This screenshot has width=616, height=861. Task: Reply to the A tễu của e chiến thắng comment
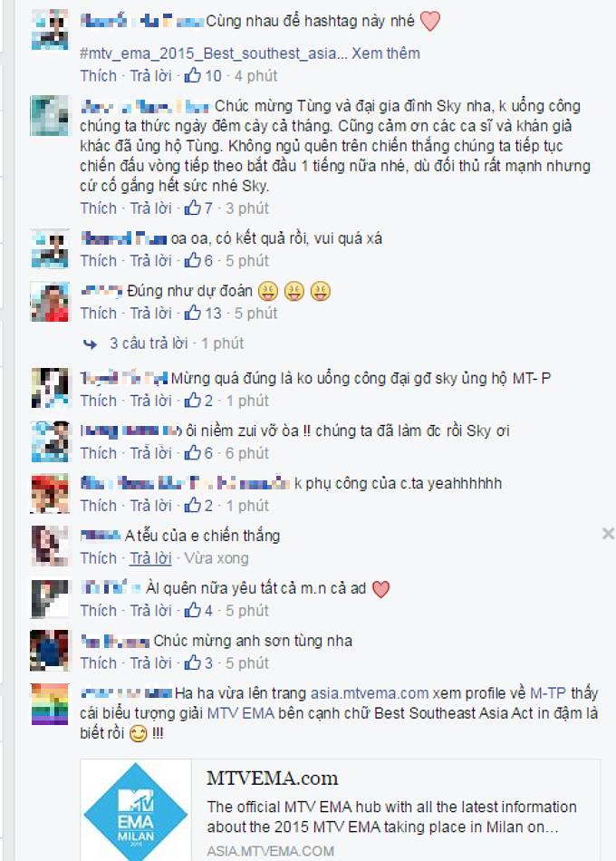(x=150, y=558)
